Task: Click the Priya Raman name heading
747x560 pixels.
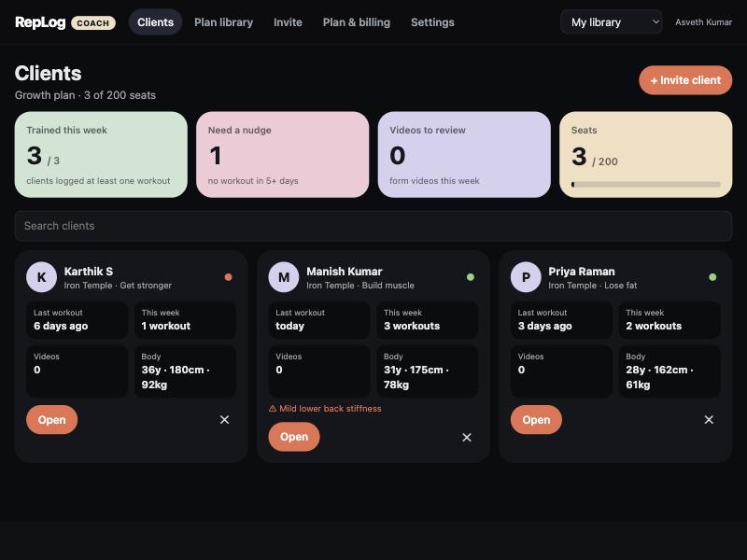Action: pos(581,272)
